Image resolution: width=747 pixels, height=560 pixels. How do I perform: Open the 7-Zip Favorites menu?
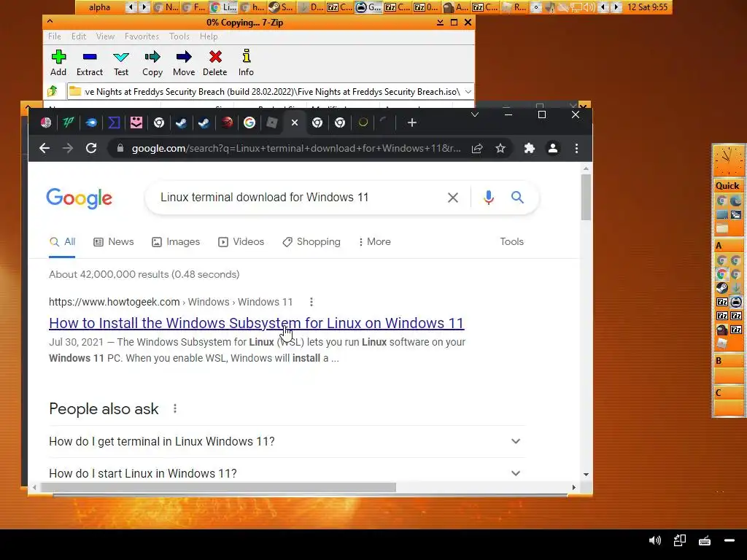click(142, 36)
